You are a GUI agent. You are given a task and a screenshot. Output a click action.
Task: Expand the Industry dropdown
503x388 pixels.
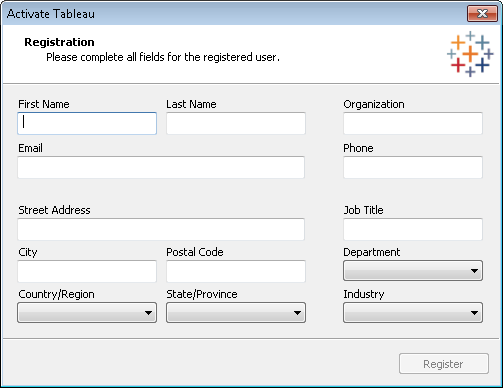pyautogui.click(x=413, y=313)
